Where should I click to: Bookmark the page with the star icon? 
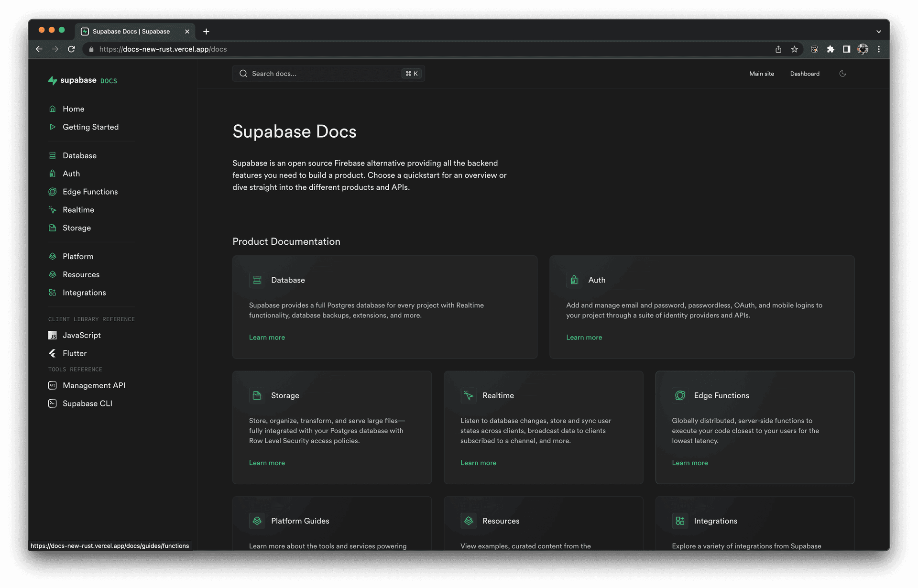795,49
